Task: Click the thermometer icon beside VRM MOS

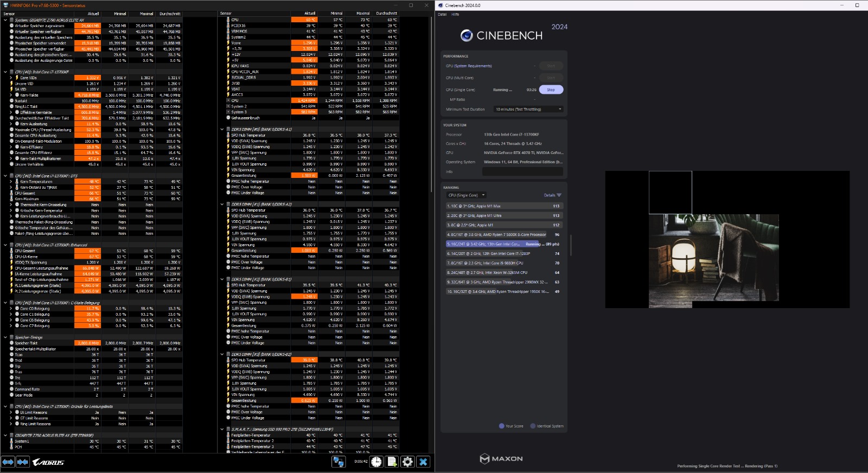Action: [228, 31]
